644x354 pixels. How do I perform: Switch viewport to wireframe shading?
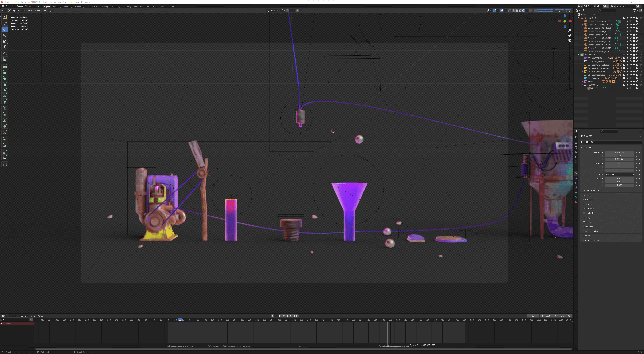(514, 11)
